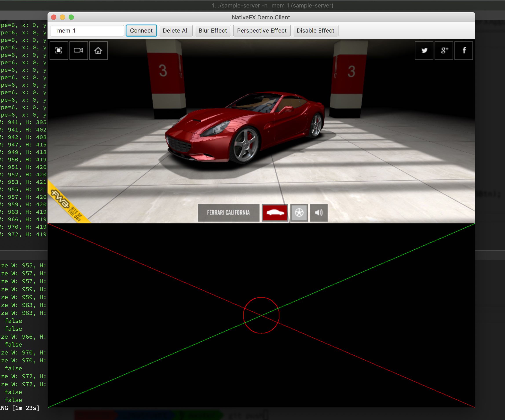Select the red car body icon
Screen dimensions: 505x420
pos(275,213)
